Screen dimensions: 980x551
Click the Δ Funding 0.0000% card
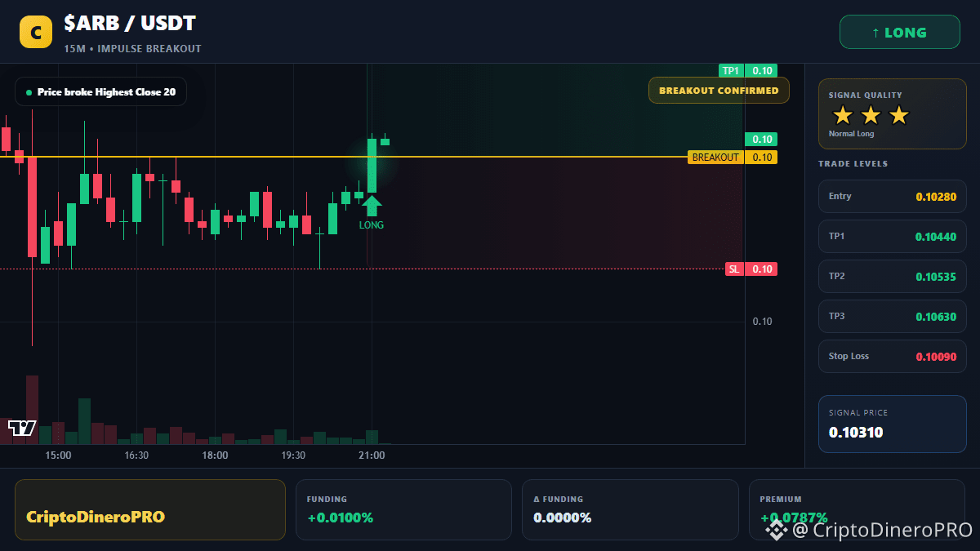pos(630,509)
